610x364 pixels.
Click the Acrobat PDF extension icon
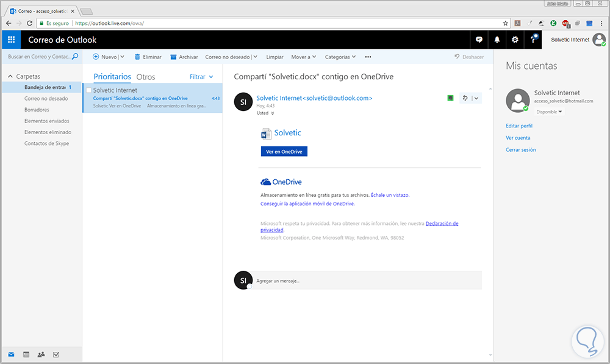click(517, 23)
